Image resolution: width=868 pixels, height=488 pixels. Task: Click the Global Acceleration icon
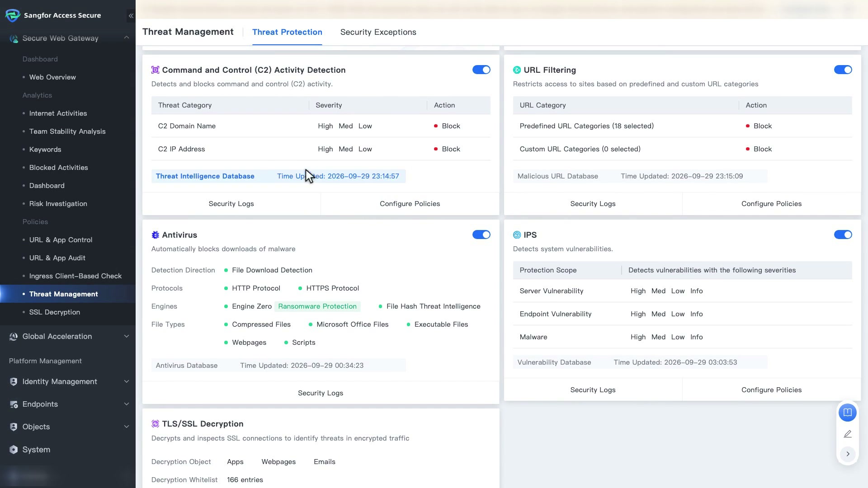coord(14,337)
